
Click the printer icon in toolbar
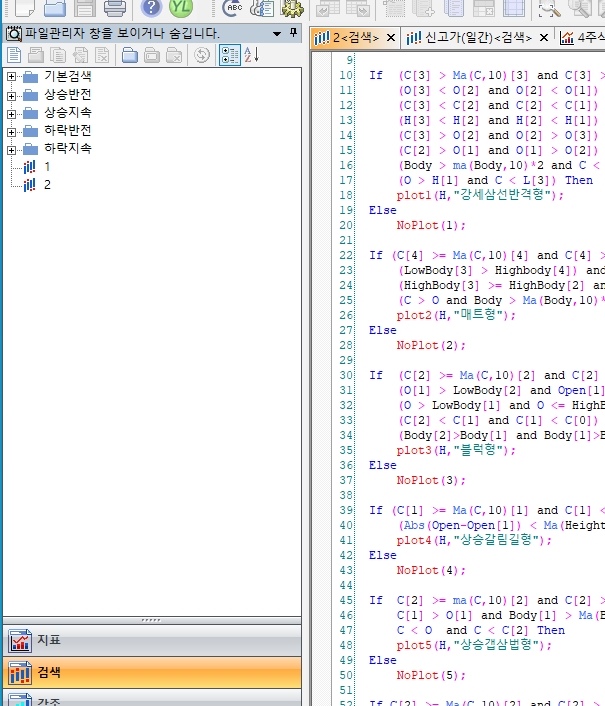coord(115,9)
